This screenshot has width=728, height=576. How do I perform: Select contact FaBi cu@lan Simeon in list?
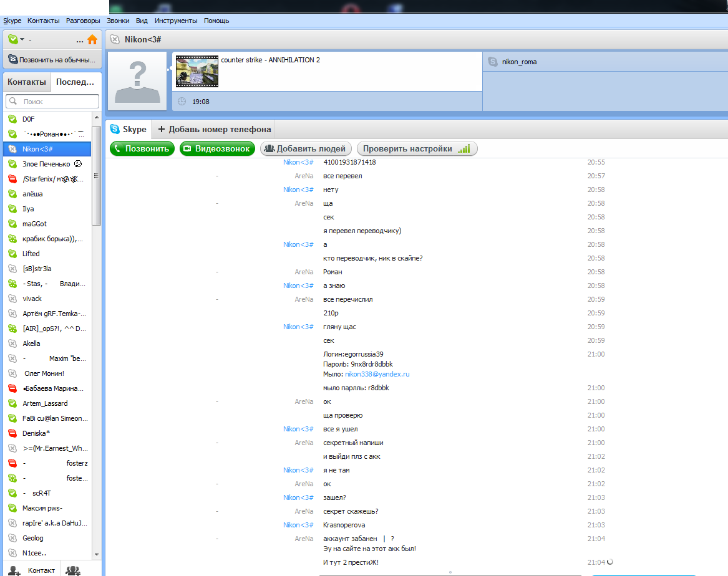point(47,418)
